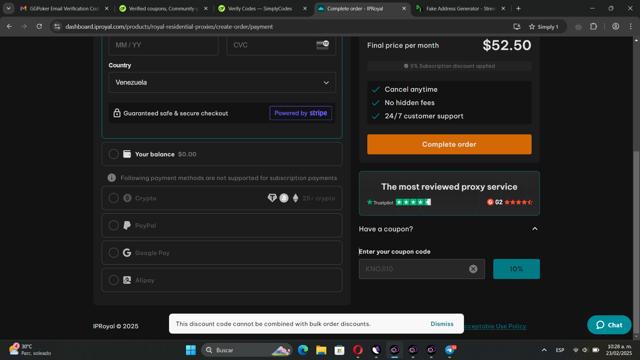Click the install/cast icon in address bar
The height and width of the screenshot is (360, 640).
point(517,27)
